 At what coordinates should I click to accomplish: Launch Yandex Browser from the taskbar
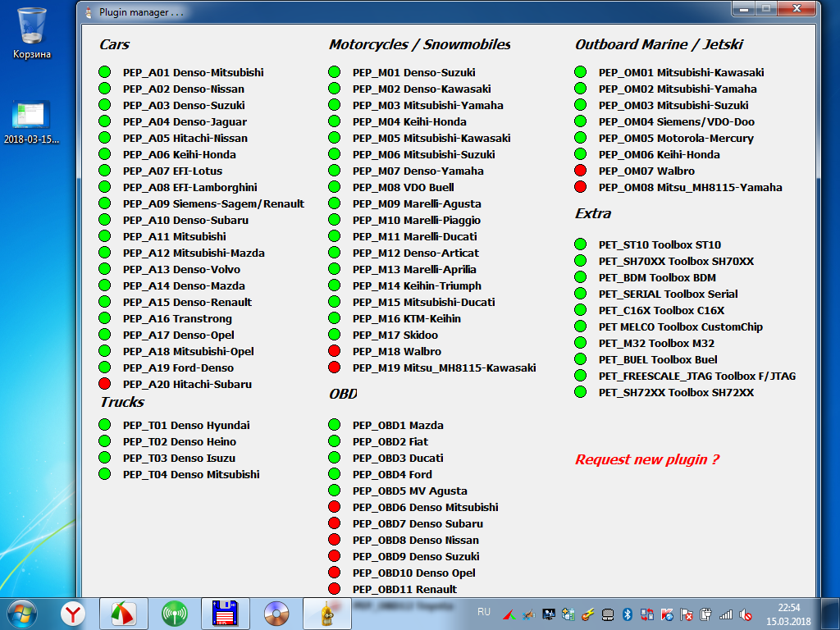(73, 614)
